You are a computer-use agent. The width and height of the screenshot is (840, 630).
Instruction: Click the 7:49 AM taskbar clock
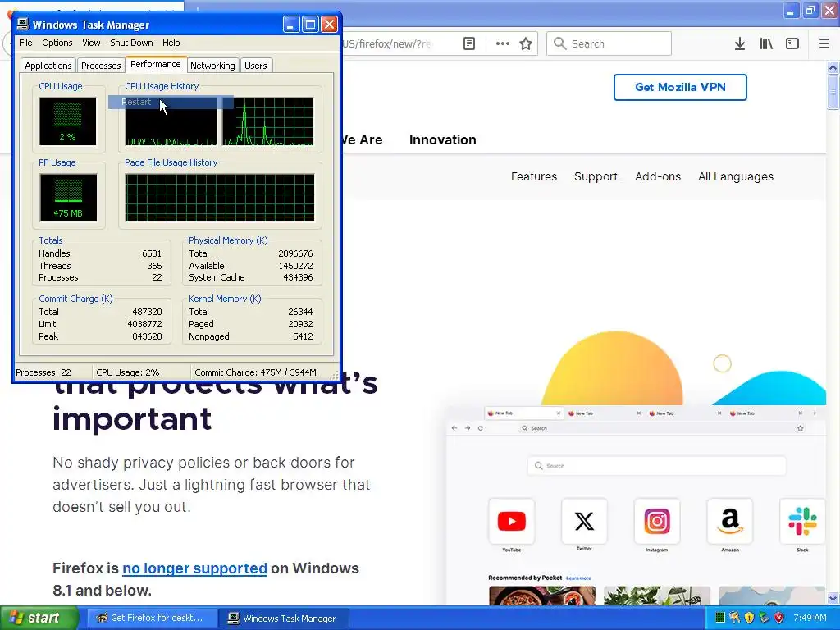810,618
